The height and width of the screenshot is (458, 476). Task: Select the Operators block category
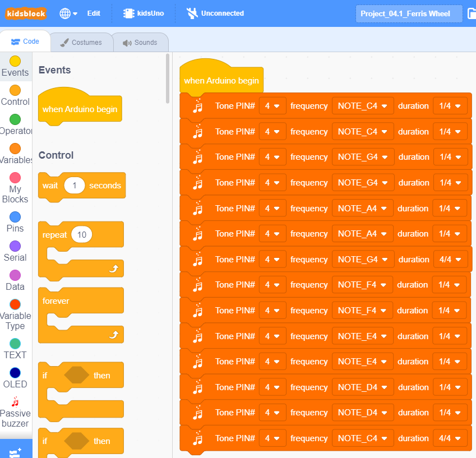15,124
